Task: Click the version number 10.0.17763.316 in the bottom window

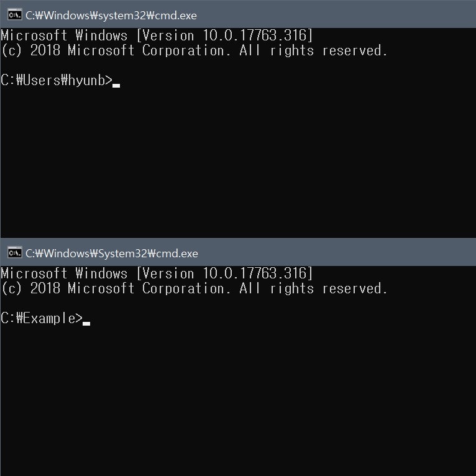Action: click(x=254, y=273)
